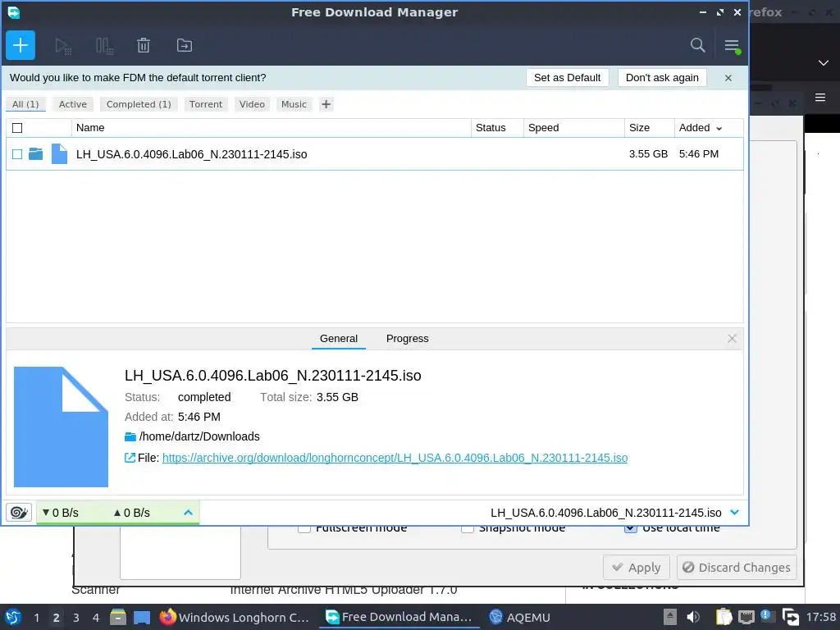This screenshot has height=630, width=840.
Task: Switch to the AQEMU taskbar window
Action: pos(519,618)
